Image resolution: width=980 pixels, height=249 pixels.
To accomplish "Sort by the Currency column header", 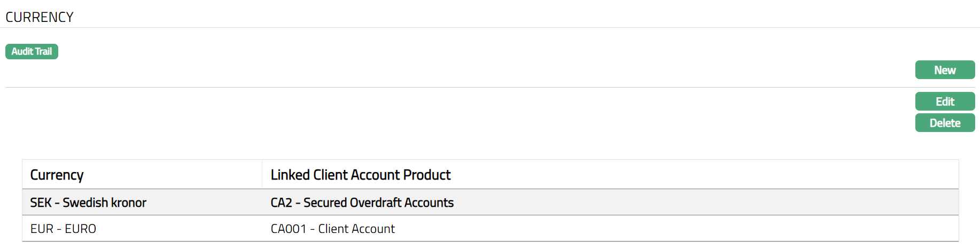I will tap(57, 175).
